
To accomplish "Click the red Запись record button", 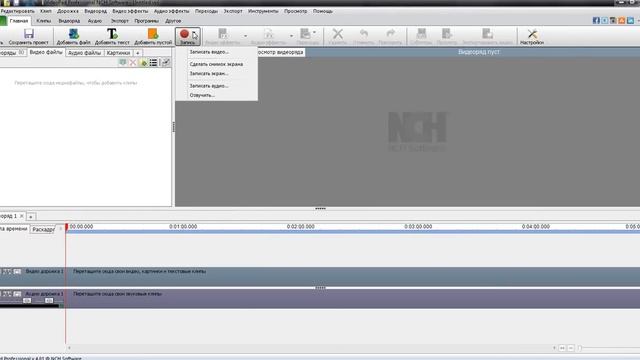I will tap(184, 34).
